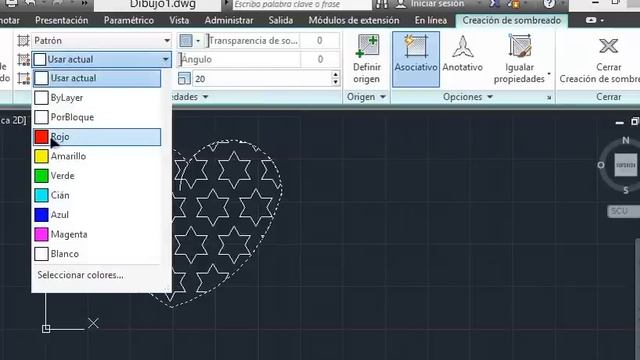Switch to the Administrar tab
The image size is (640, 360).
coord(229,20)
